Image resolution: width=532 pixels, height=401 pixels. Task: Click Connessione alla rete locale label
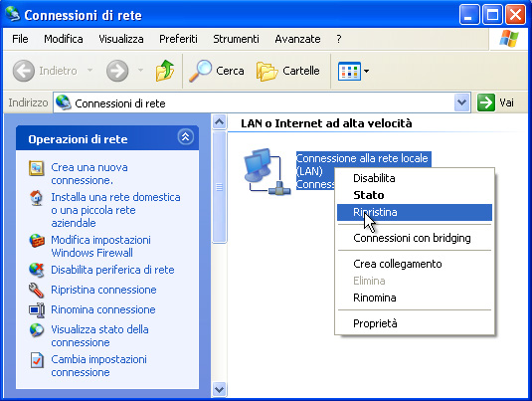point(362,164)
